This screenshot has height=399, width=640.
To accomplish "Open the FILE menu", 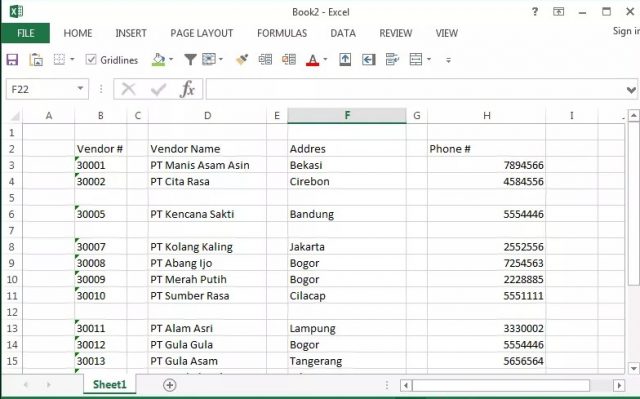I will pyautogui.click(x=25, y=33).
